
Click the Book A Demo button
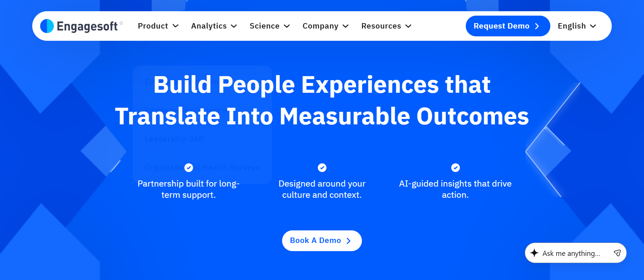322,241
